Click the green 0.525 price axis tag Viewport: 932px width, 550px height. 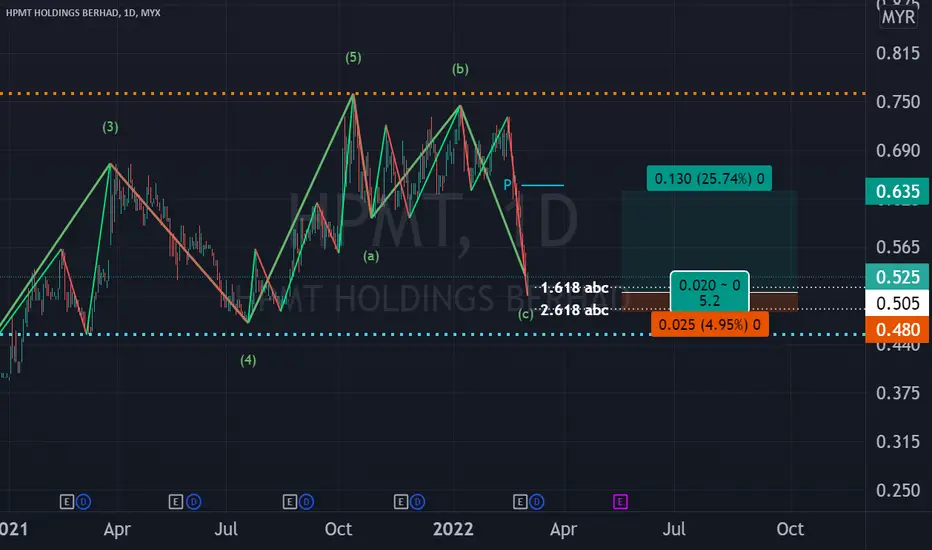pos(898,276)
